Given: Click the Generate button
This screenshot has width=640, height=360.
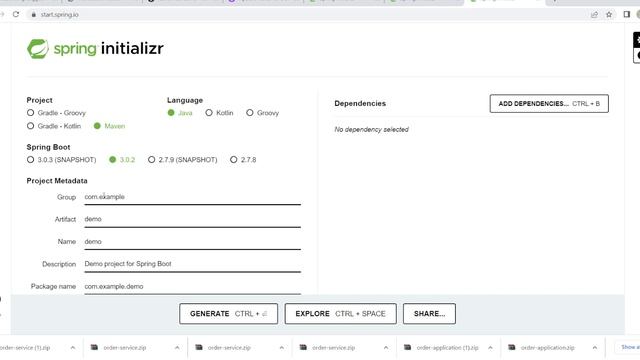Looking at the screenshot, I should coord(229,313).
